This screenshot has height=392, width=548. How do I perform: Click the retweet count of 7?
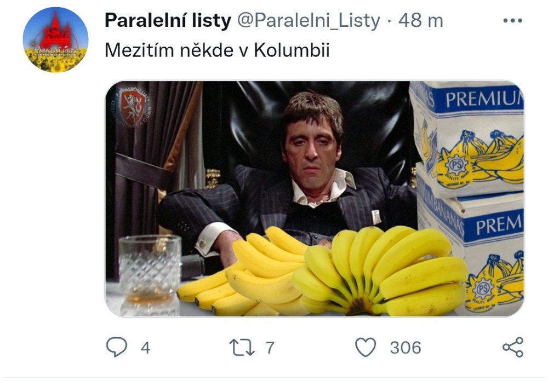pyautogui.click(x=270, y=348)
